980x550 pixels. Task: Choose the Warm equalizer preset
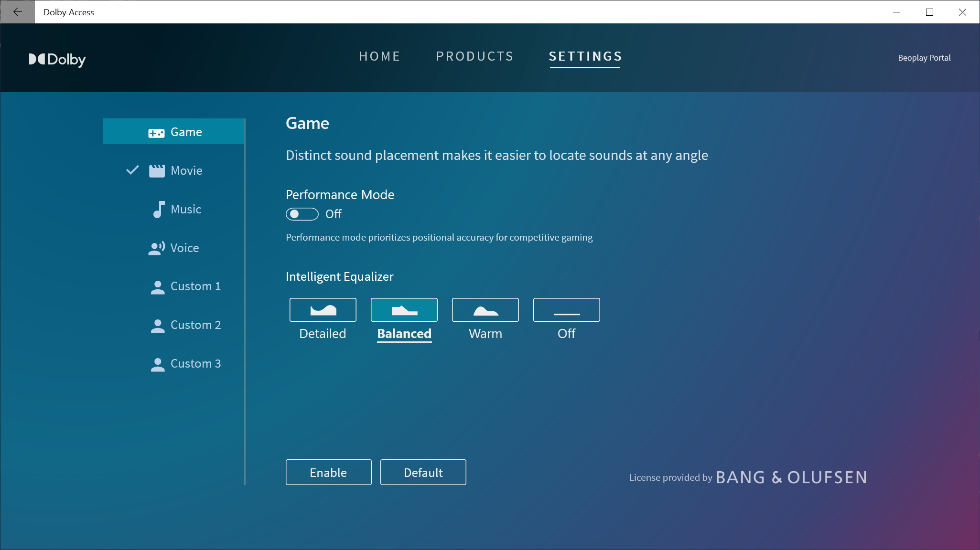485,310
